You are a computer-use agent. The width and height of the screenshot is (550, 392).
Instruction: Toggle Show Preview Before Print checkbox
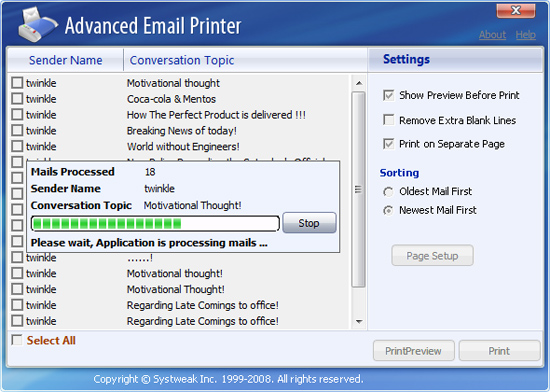pos(389,95)
